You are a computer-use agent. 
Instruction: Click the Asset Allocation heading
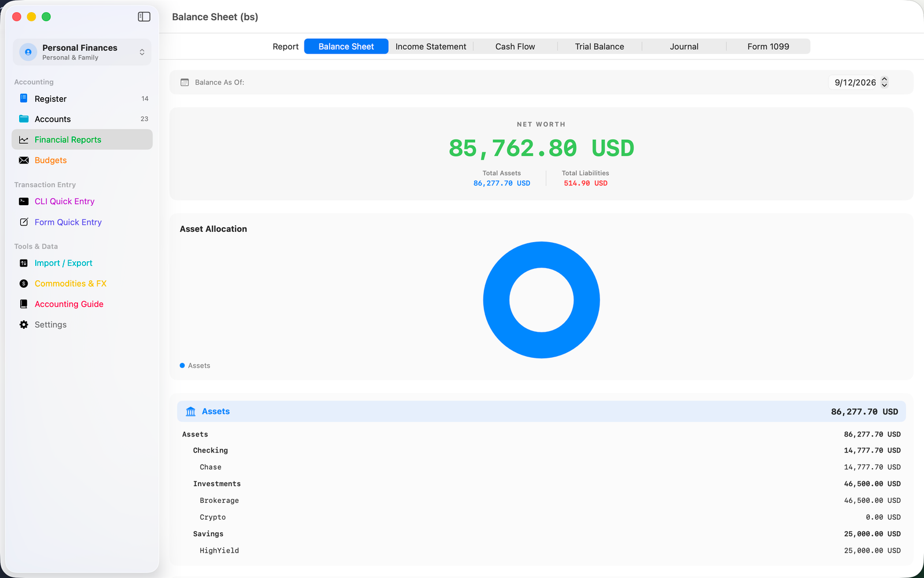pos(213,229)
